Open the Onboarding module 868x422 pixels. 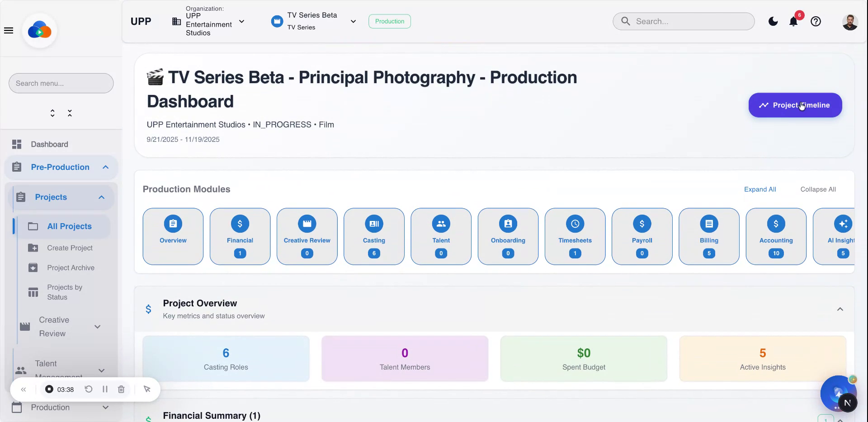508,236
